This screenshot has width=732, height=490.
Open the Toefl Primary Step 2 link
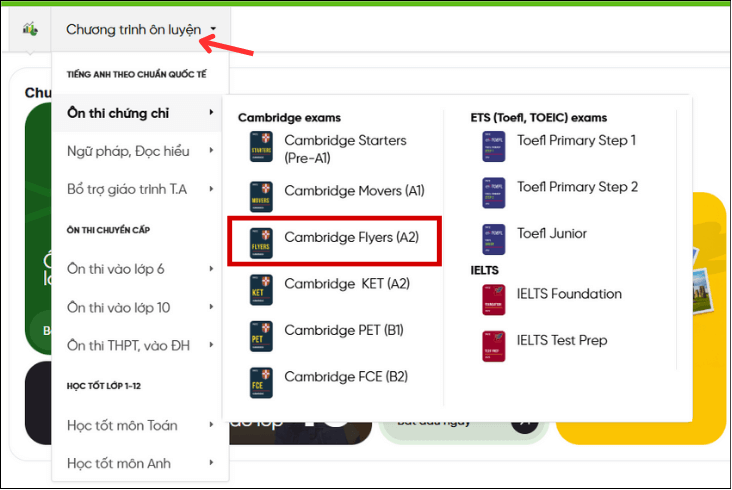point(577,187)
